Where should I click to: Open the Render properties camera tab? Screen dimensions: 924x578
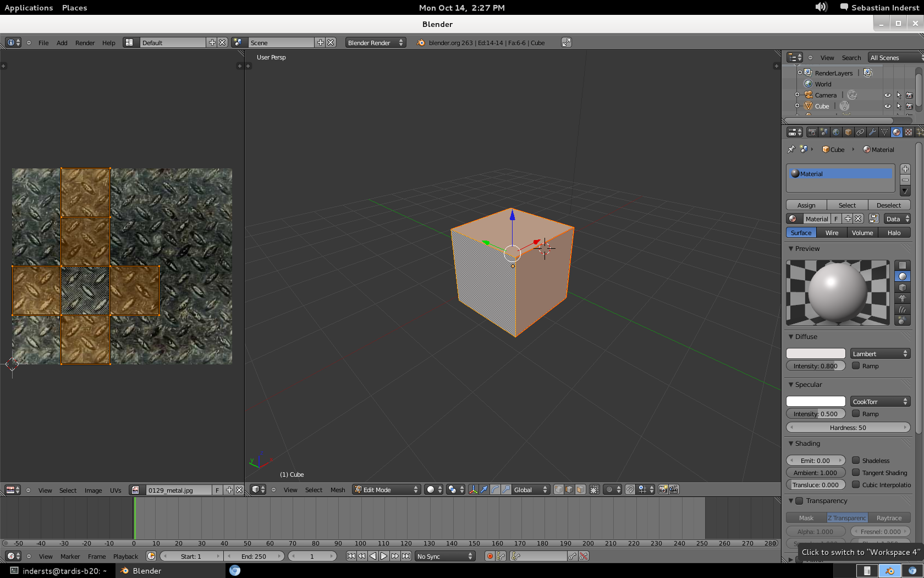(812, 132)
